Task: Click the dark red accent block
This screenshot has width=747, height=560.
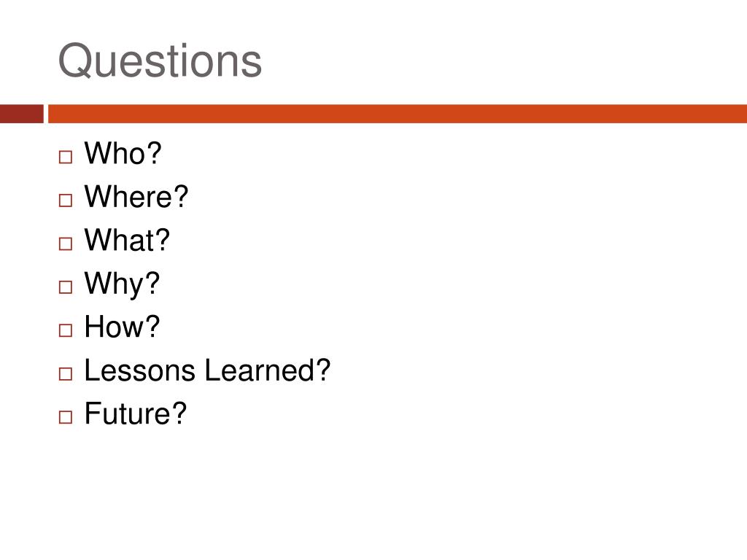Action: [x=21, y=114]
